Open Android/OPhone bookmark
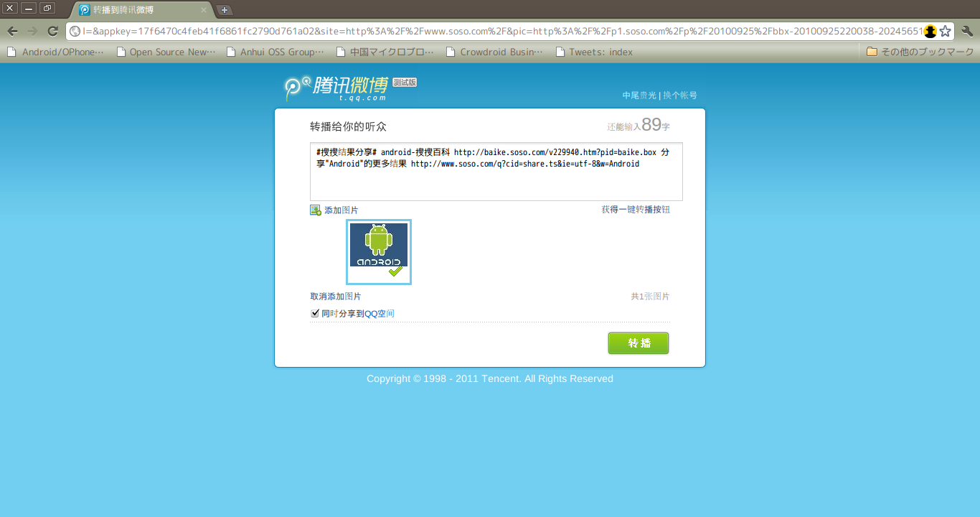The image size is (980, 517). 56,52
